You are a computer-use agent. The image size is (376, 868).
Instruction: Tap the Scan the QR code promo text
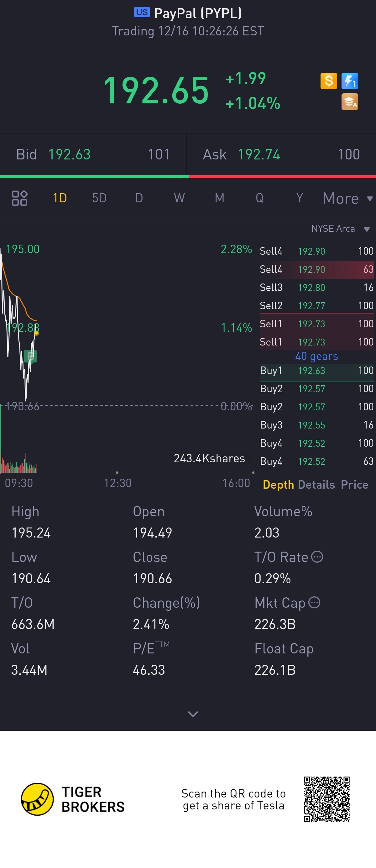click(x=233, y=799)
